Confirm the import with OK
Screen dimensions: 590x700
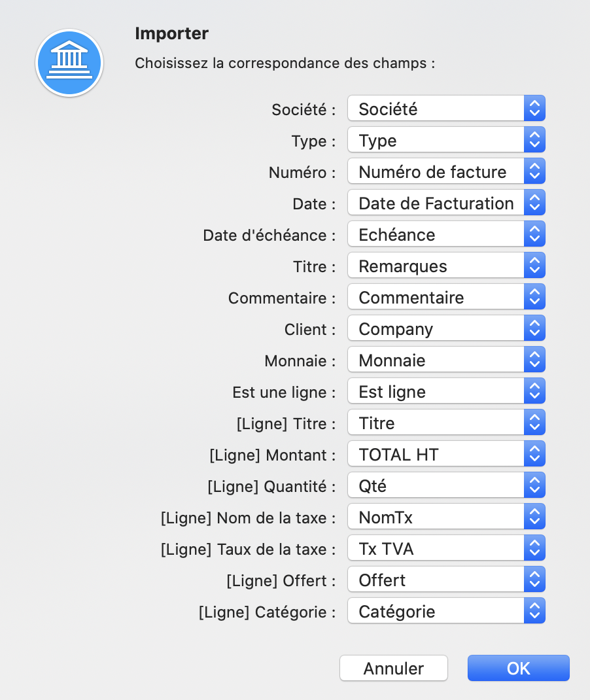[x=519, y=669]
